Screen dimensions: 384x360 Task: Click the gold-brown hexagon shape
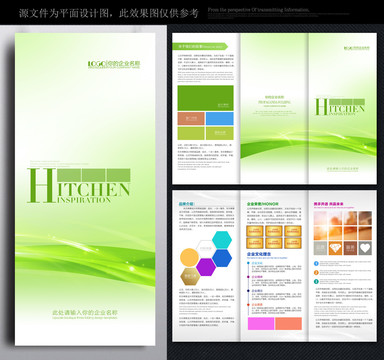(x=190, y=276)
